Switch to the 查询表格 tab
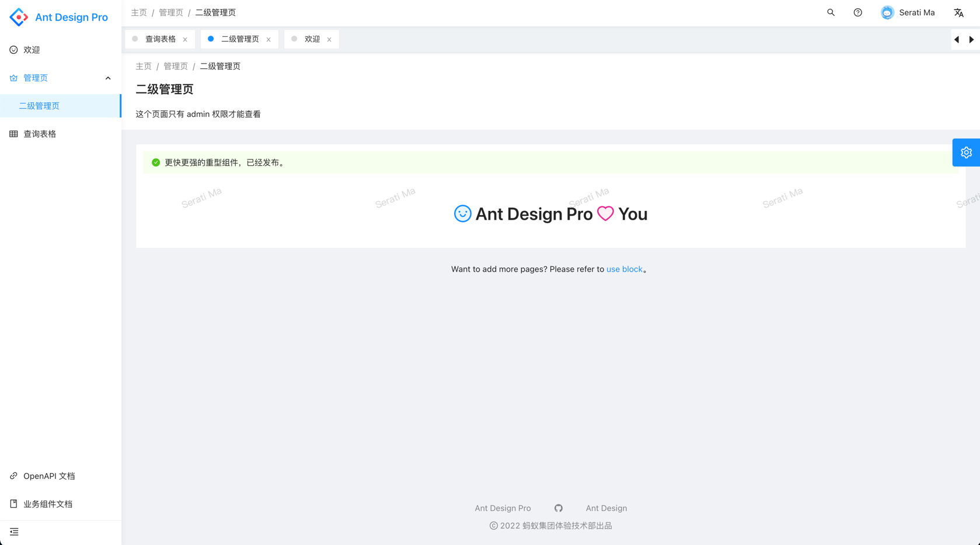Viewport: 980px width, 545px height. pyautogui.click(x=160, y=39)
